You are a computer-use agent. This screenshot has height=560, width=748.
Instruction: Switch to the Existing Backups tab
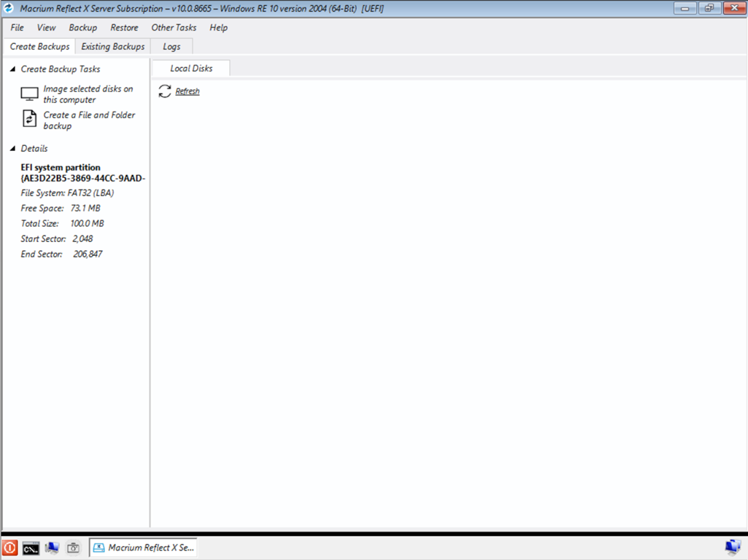(x=112, y=47)
